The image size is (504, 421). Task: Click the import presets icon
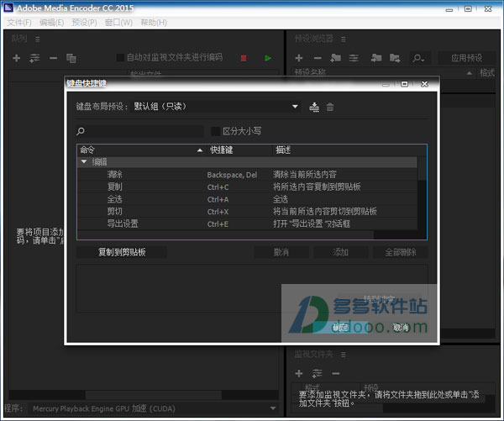[x=376, y=58]
